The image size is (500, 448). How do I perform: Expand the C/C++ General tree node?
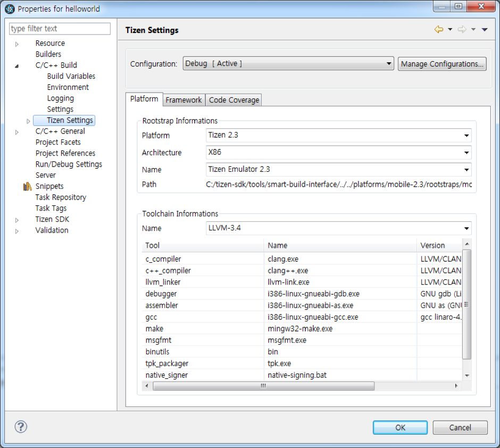[17, 132]
